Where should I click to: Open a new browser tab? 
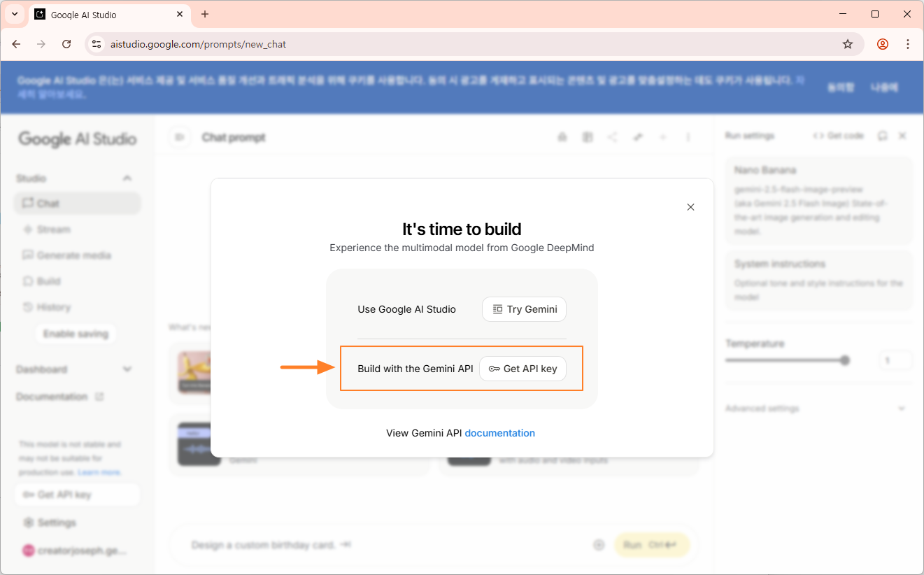[x=205, y=14]
